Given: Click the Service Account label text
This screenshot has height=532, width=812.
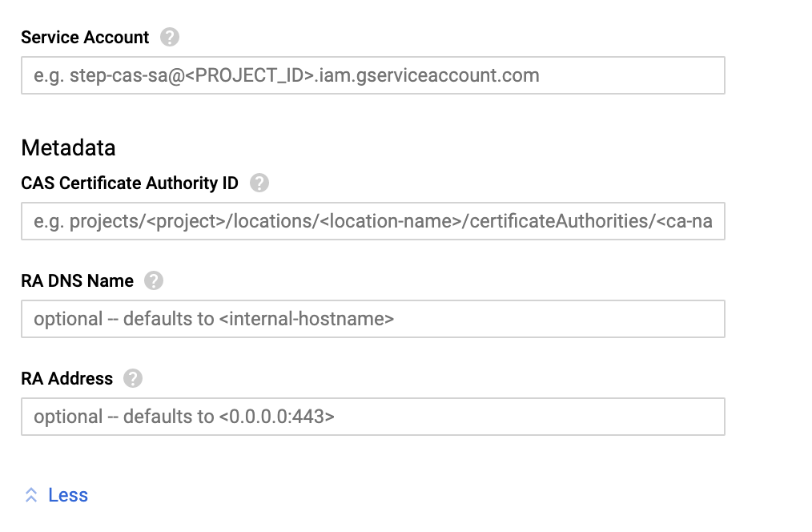Looking at the screenshot, I should click(85, 37).
